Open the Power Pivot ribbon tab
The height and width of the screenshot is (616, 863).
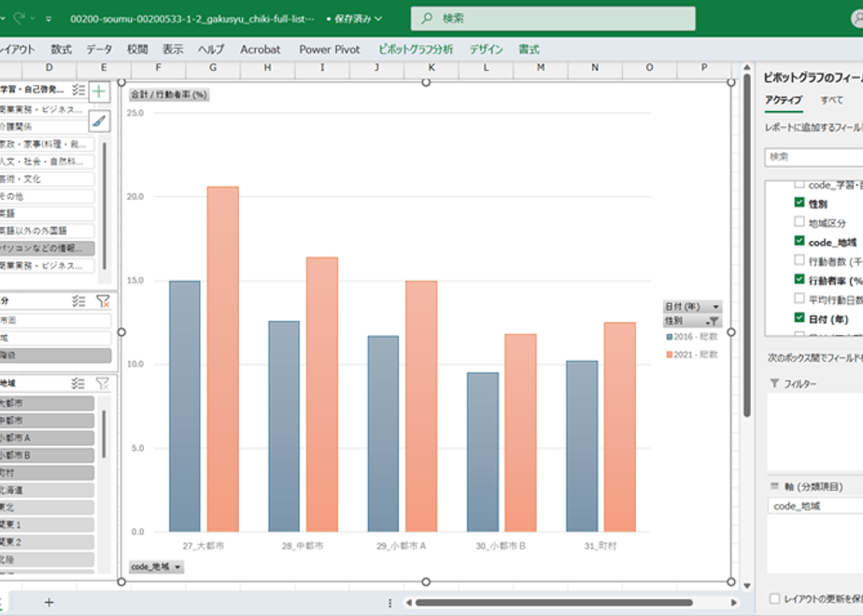329,49
